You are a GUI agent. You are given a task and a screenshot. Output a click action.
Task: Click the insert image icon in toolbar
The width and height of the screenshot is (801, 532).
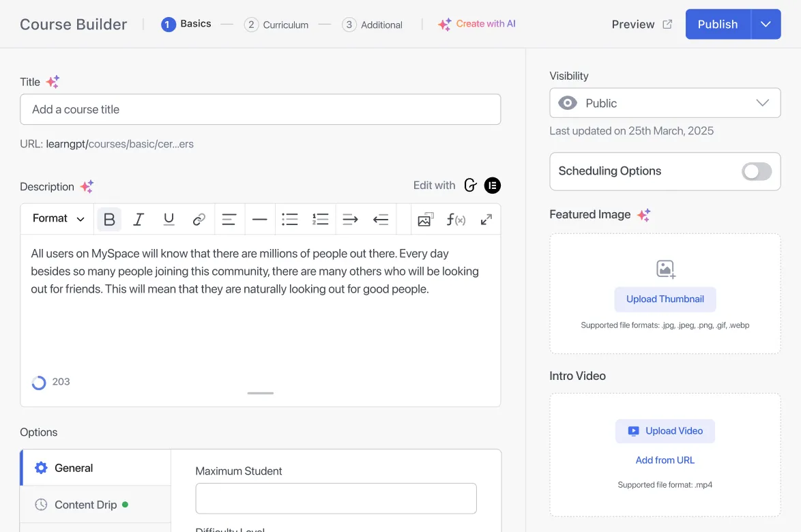point(426,220)
